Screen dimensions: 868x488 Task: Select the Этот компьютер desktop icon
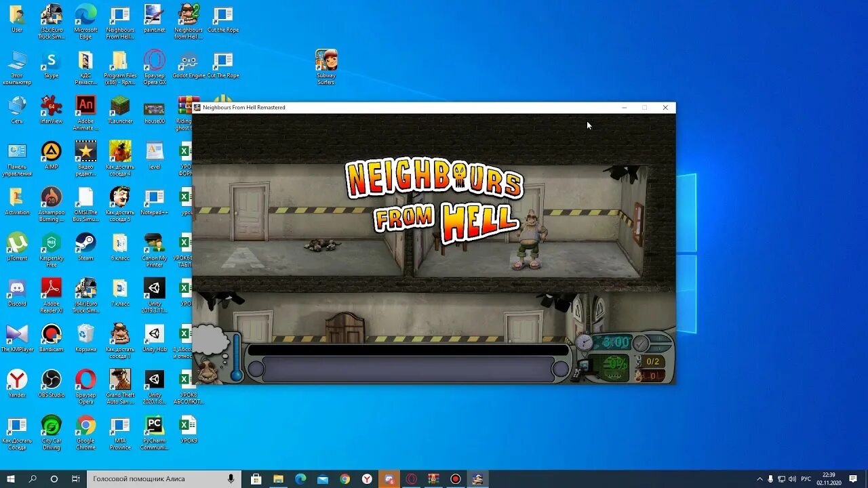click(x=17, y=68)
